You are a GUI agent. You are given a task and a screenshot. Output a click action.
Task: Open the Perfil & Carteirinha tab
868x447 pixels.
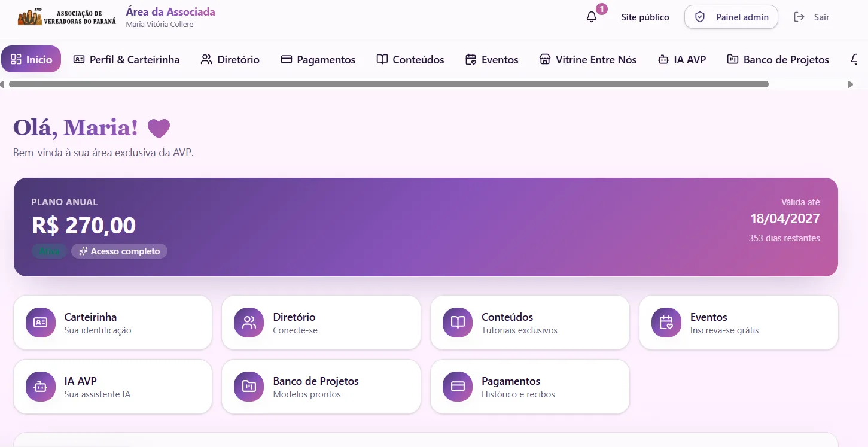[126, 59]
